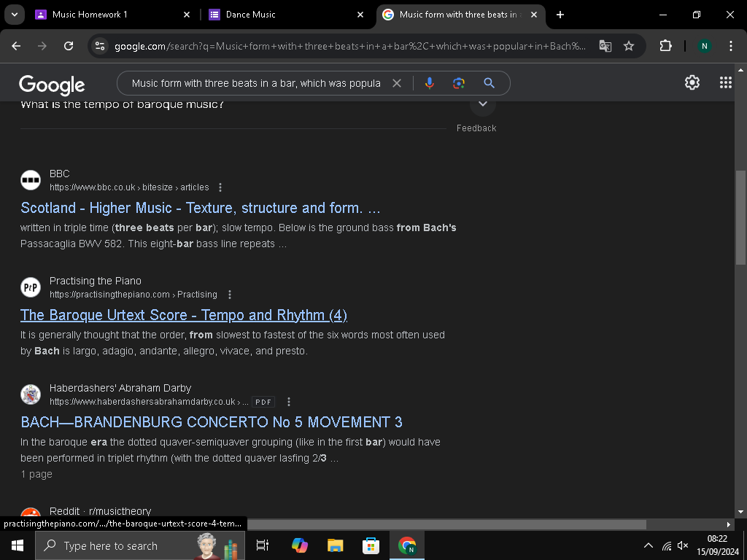Image resolution: width=747 pixels, height=560 pixels.
Task: Open the clock and date flyout
Action: click(x=718, y=545)
